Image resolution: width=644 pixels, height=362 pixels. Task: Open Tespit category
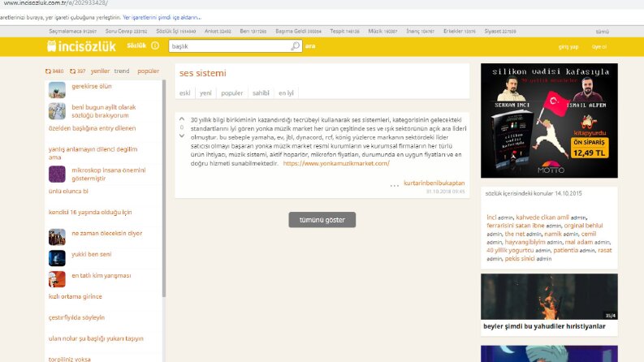click(x=344, y=31)
